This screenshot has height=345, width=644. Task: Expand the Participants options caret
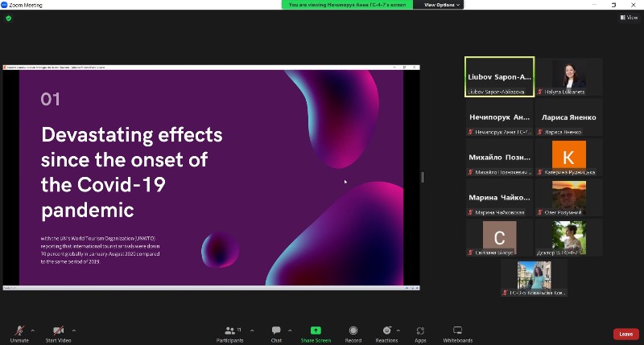pos(252,331)
